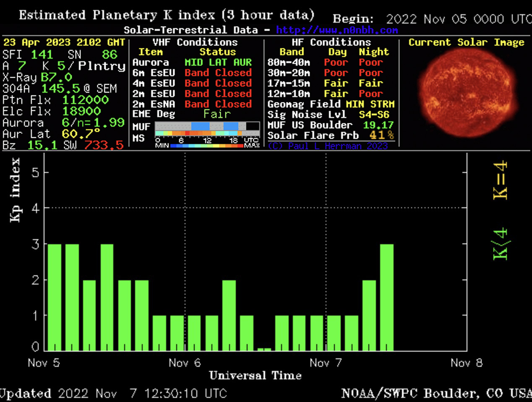
Task: Click the Aurora status MID LAT AUR
Action: pyautogui.click(x=218, y=62)
